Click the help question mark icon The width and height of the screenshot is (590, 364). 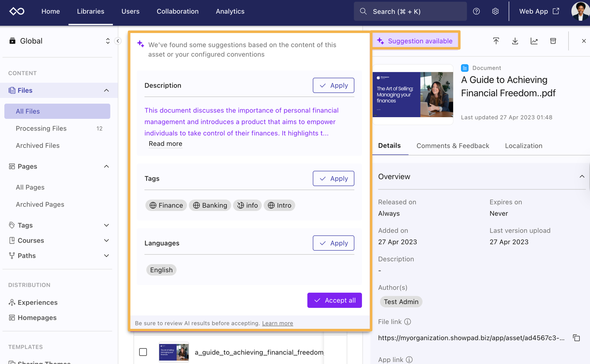[x=476, y=11]
